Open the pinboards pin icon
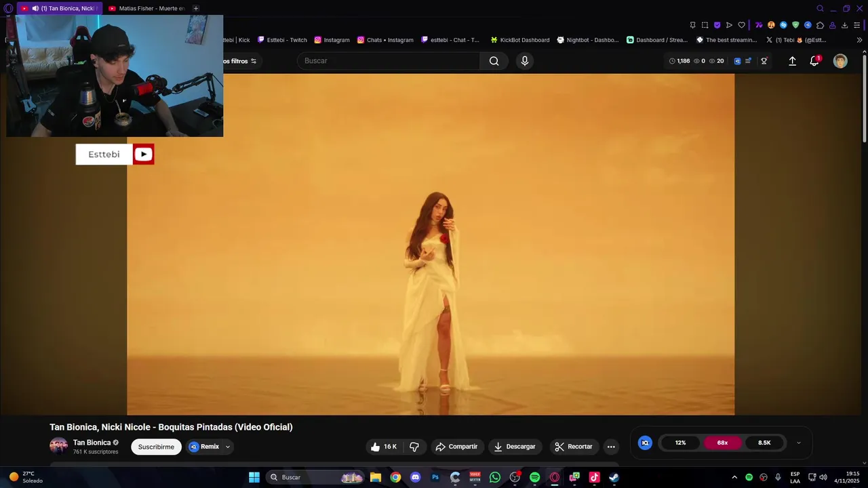The height and width of the screenshot is (488, 868). [692, 25]
